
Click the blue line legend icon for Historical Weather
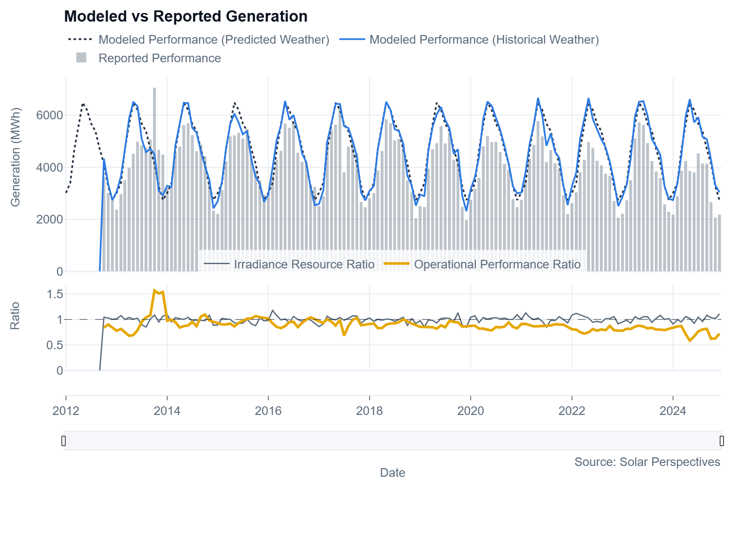(352, 39)
